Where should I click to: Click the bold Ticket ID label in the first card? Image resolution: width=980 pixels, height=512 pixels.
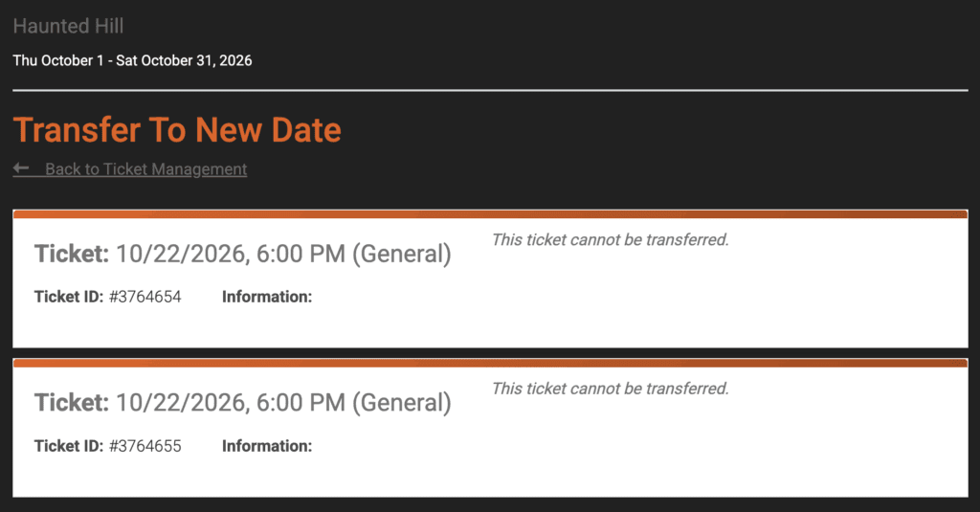click(x=68, y=297)
